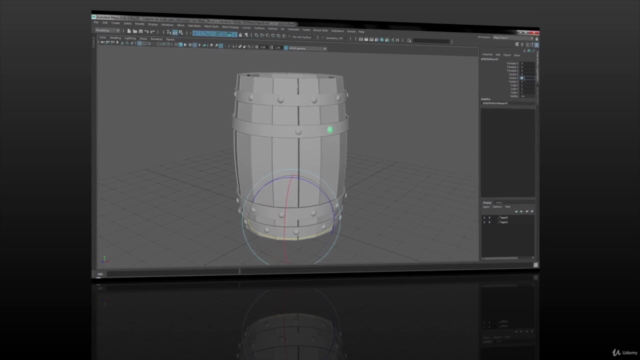Open the Channels menu in Channel Box
The height and width of the screenshot is (360, 640).
tap(487, 54)
